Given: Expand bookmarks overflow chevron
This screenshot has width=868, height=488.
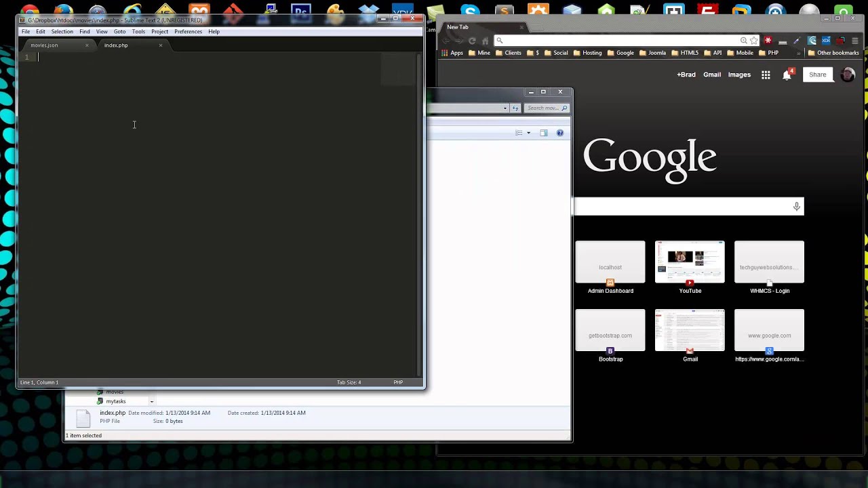Looking at the screenshot, I should [799, 53].
